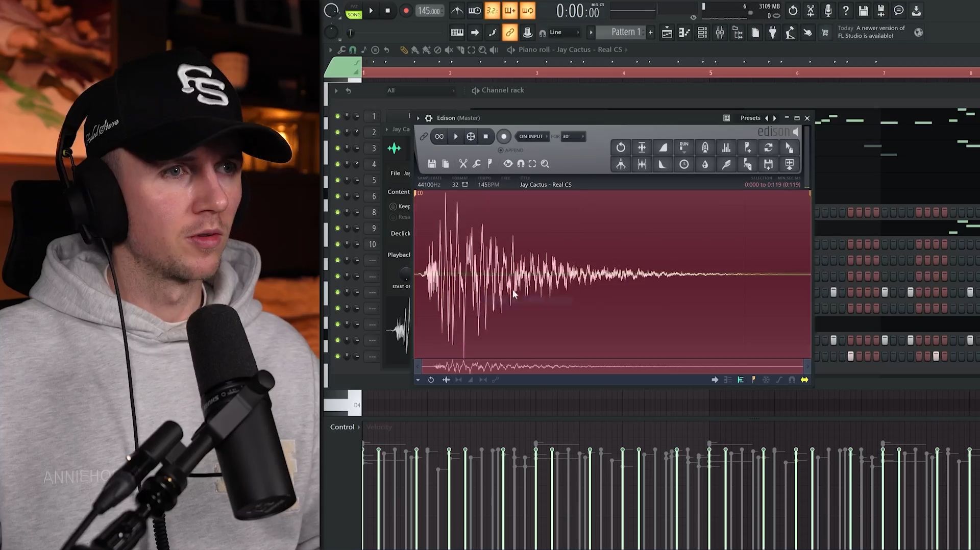
Task: Open audio editor scissors icon in top toolbar
Action: 810,10
